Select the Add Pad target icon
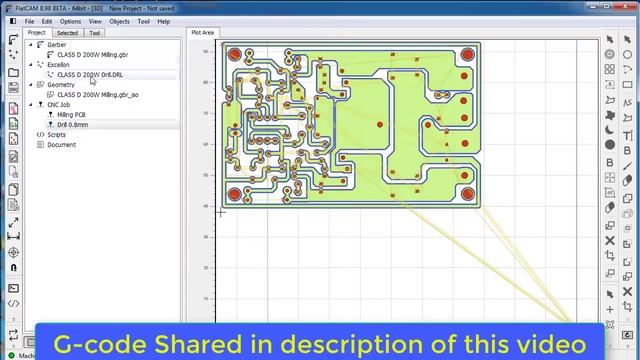Screen dimensions: 640x360 609,54
